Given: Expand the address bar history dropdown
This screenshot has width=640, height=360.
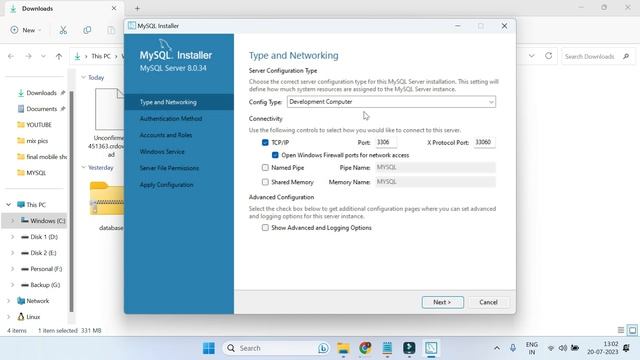Looking at the screenshot, I should [x=531, y=56].
